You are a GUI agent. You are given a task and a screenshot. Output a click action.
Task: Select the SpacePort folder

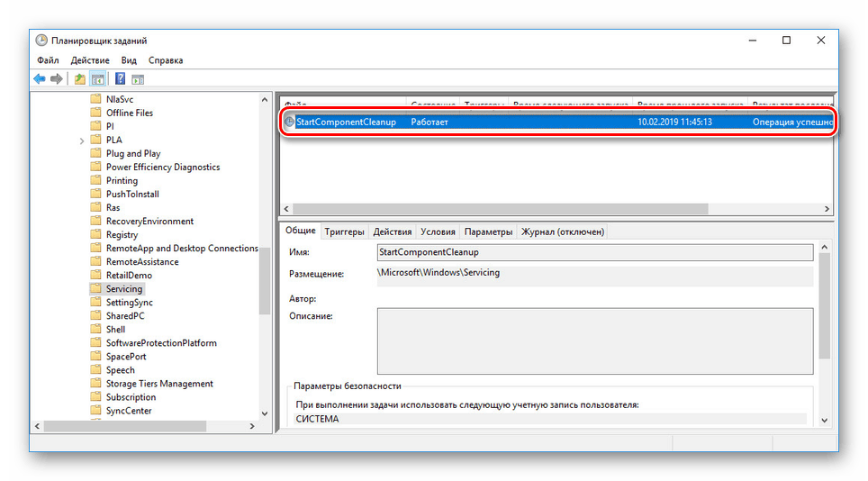pyautogui.click(x=126, y=357)
